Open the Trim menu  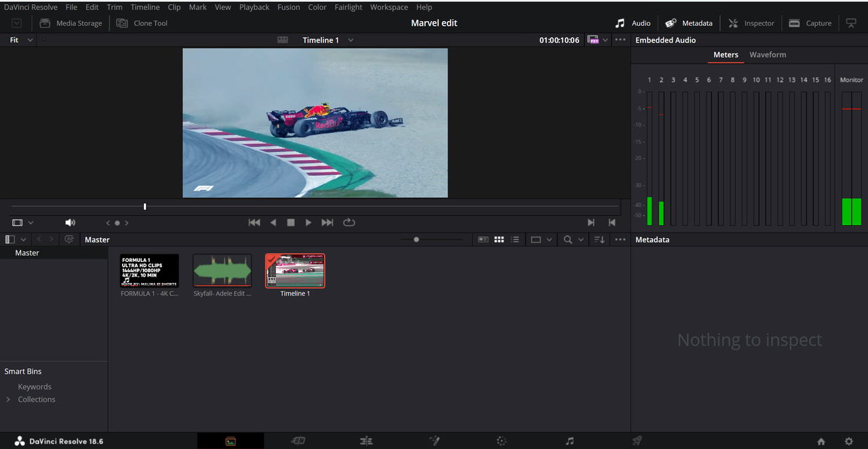[115, 7]
